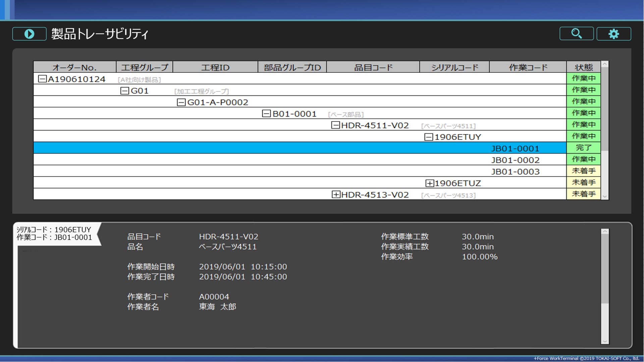Viewport: 644px width, 362px height.
Task: Expand serial code 1906ETUZ node
Action: pos(429,183)
